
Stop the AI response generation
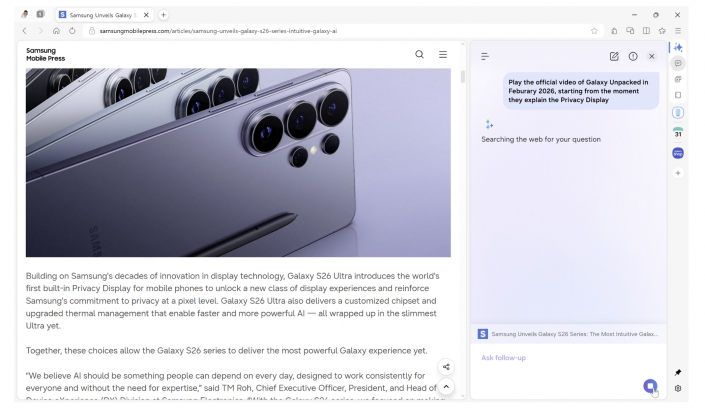(x=649, y=385)
